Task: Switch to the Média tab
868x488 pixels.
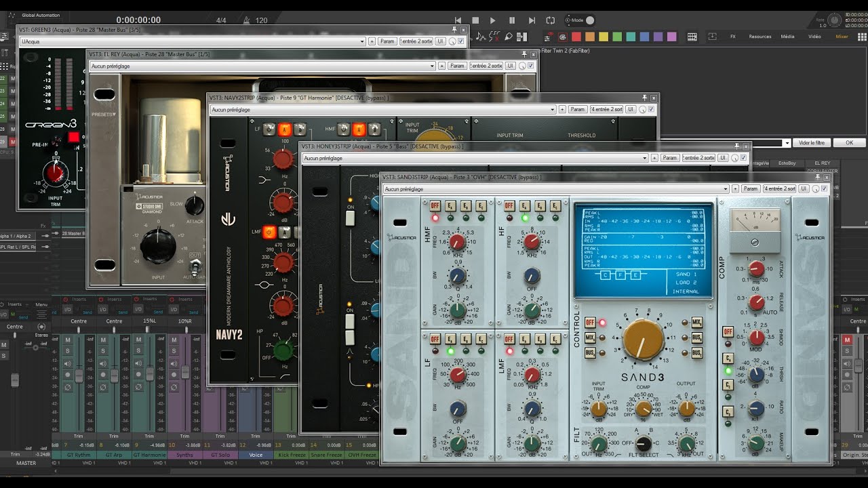Action: (787, 37)
